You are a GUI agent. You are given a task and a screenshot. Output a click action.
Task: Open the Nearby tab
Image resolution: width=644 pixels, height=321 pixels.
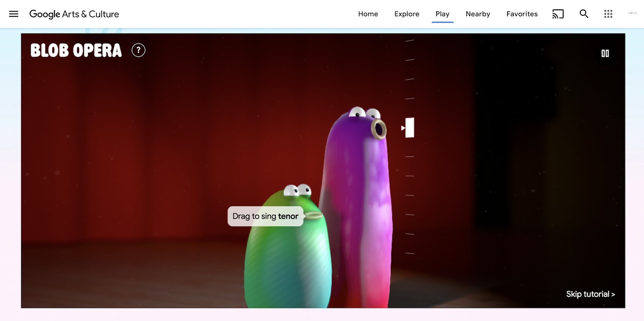coord(478,14)
